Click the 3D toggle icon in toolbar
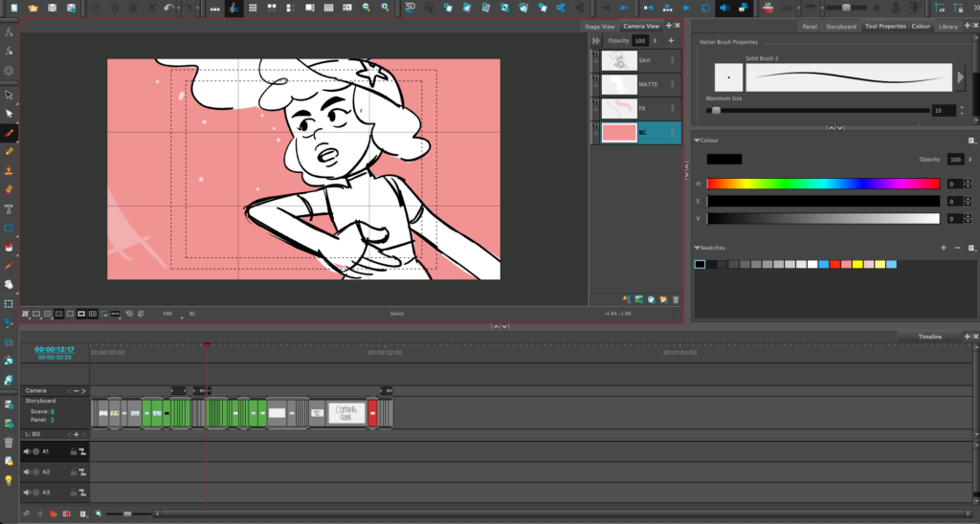980x524 pixels. (x=410, y=8)
